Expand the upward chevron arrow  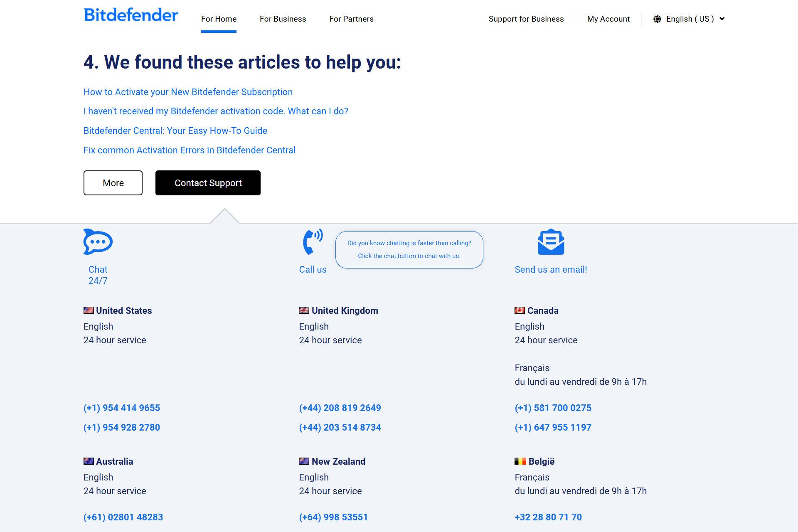point(224,215)
